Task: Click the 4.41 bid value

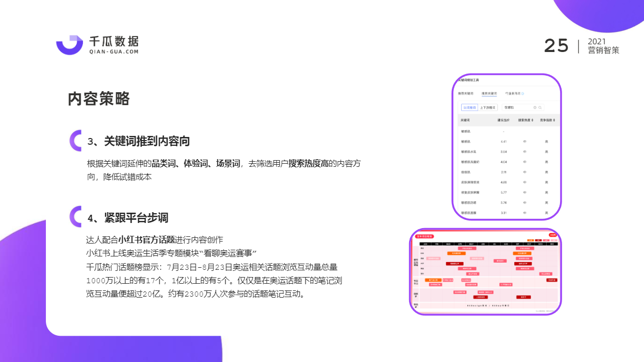Action: [x=504, y=142]
